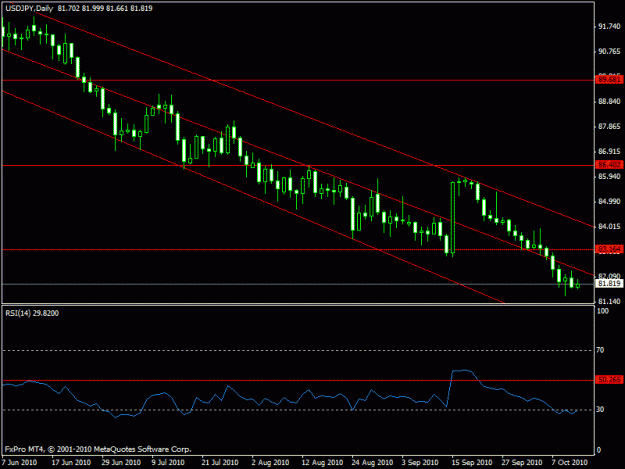
Task: Click the 84.015 price axis value
Action: (x=609, y=227)
